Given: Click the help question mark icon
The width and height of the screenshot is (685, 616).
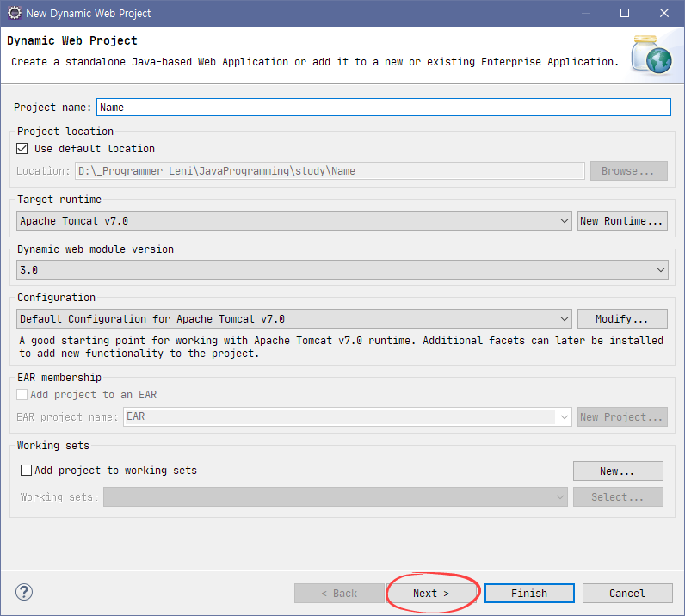Looking at the screenshot, I should pyautogui.click(x=24, y=593).
